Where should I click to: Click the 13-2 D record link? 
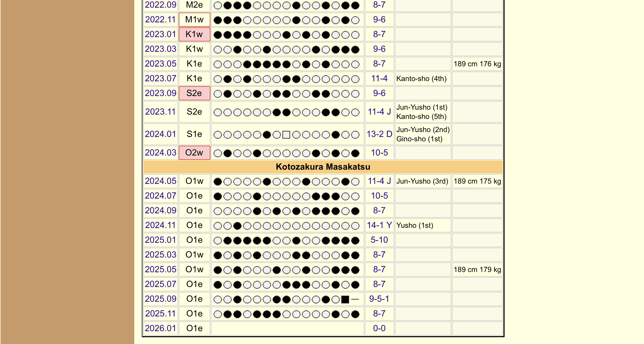379,134
